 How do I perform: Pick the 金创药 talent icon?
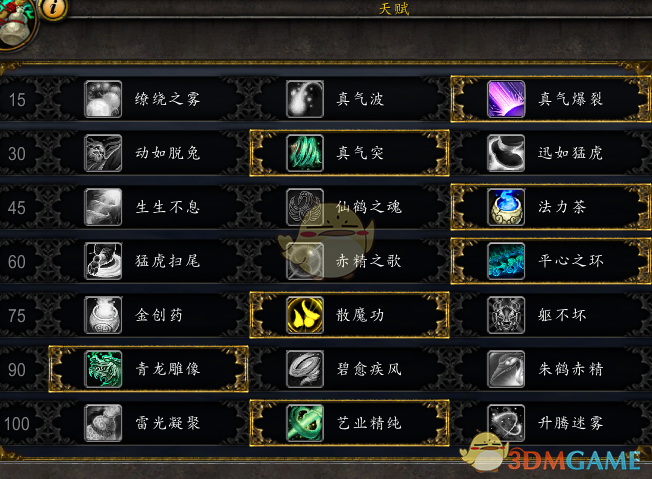coord(103,315)
